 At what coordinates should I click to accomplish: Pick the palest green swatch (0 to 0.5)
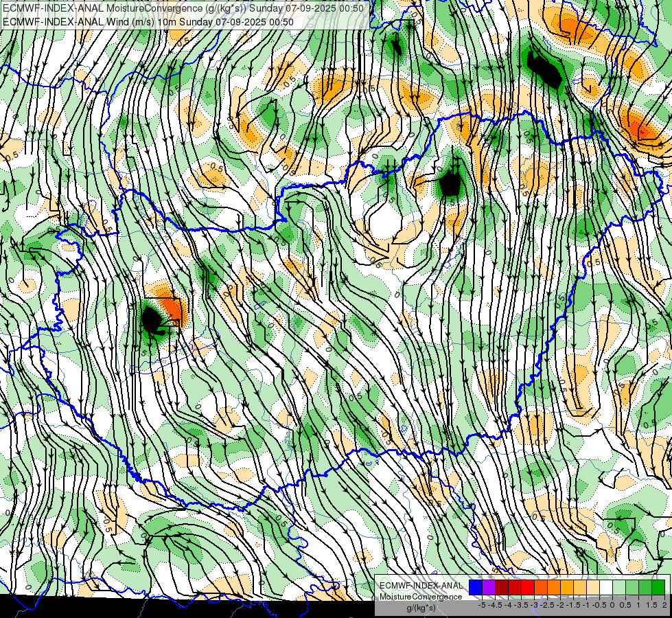click(x=619, y=588)
